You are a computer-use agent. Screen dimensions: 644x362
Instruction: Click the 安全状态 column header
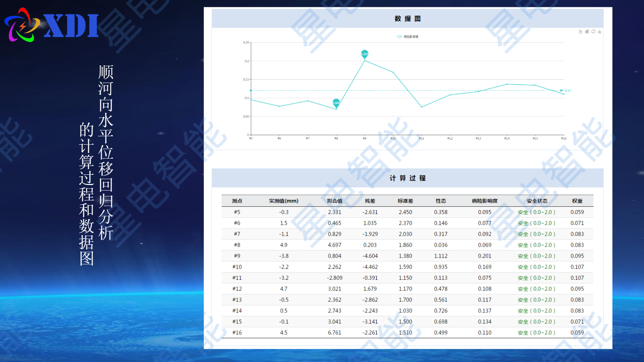pos(537,201)
